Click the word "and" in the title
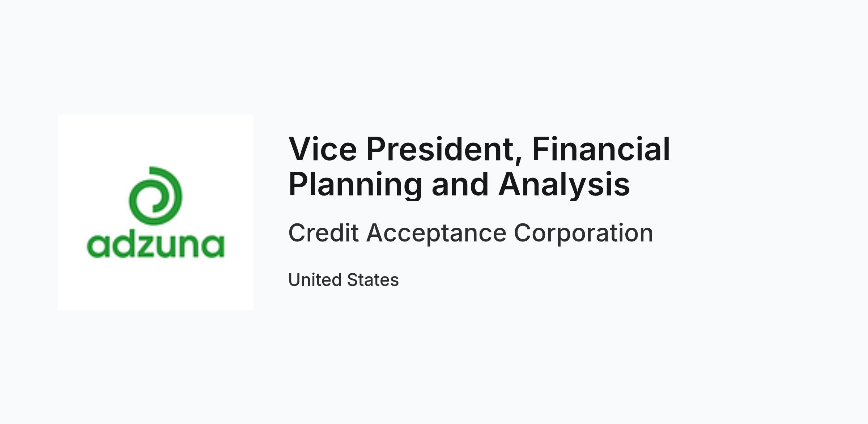 tap(460, 184)
